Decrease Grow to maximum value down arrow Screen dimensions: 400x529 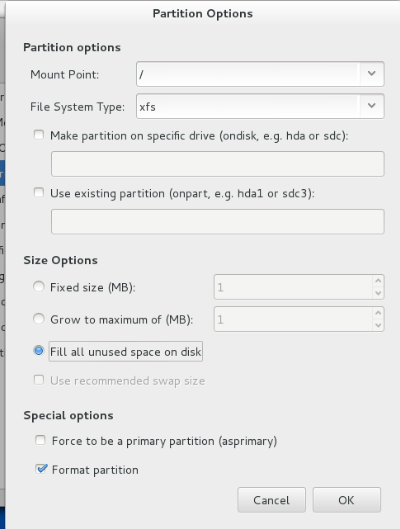click(378, 325)
